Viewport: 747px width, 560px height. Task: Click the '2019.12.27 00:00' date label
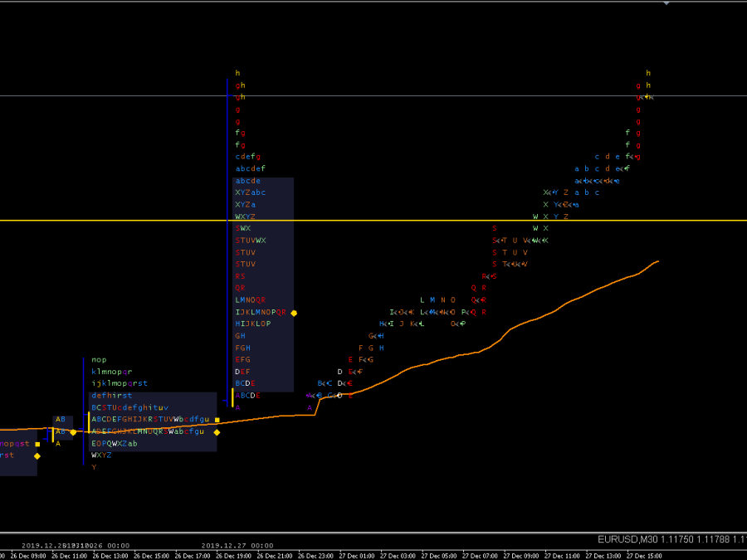(x=237, y=545)
